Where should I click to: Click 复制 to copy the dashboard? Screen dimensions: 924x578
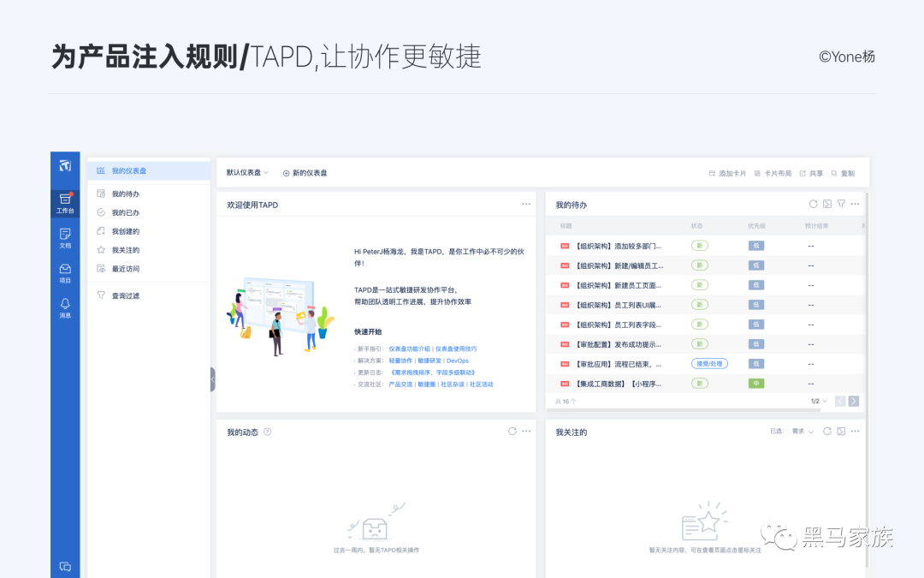[843, 173]
